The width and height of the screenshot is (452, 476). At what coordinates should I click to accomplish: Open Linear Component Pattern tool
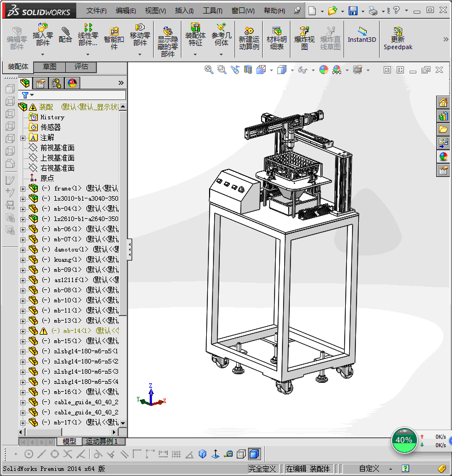coord(88,35)
